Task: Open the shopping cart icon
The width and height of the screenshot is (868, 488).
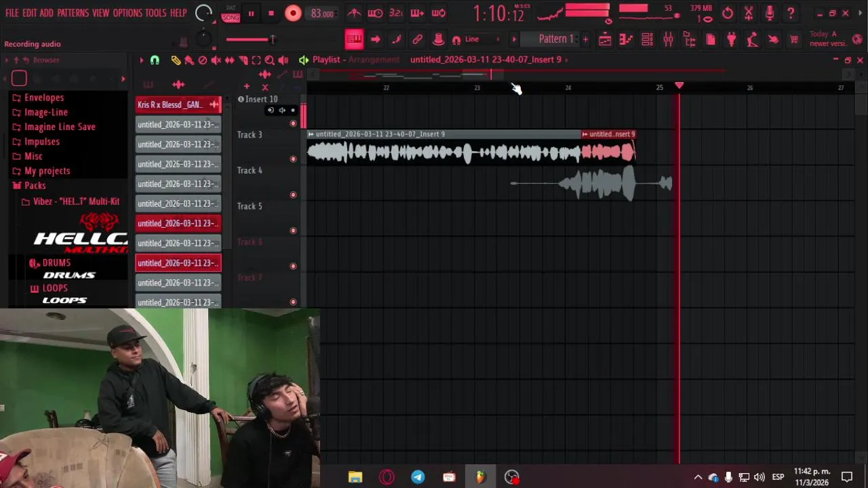Action: 794,39
